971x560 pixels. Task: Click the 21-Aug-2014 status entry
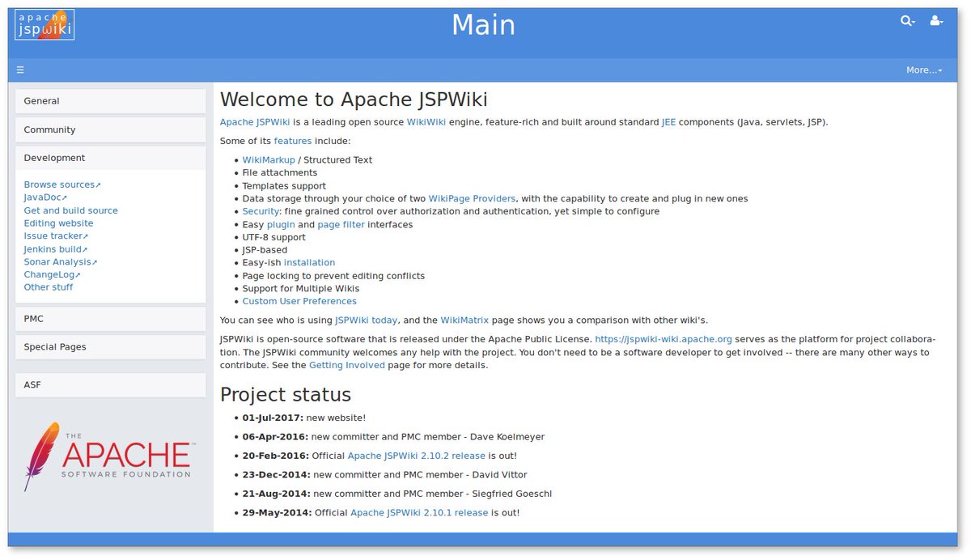coord(397,494)
